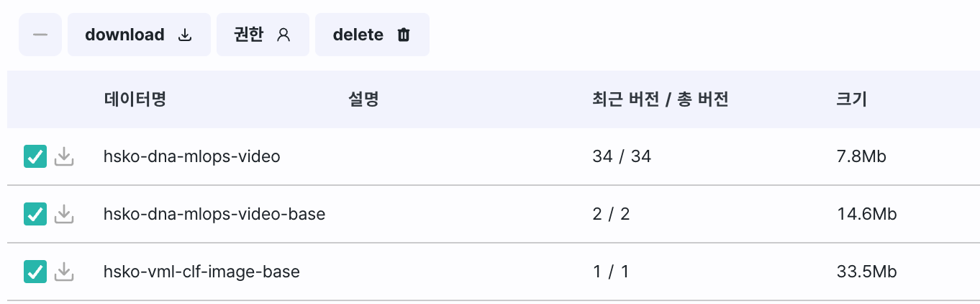This screenshot has height=304, width=980.
Task: Uncheck the hsko-dna-mlops-video checkbox
Action: 35,156
